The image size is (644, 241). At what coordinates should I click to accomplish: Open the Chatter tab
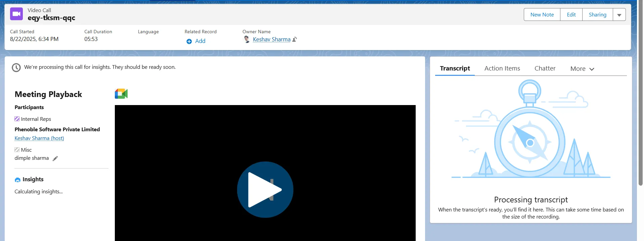coord(545,68)
